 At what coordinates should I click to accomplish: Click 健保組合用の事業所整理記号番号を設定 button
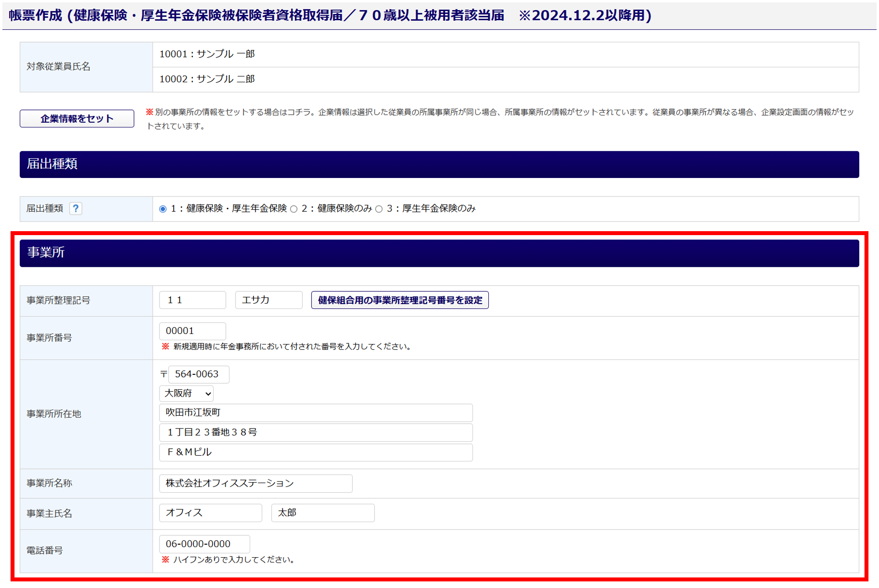click(x=400, y=300)
